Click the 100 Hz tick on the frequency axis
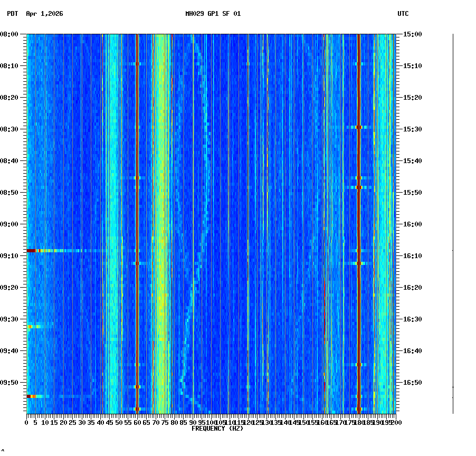The height and width of the screenshot is (456, 476). pyautogui.click(x=209, y=422)
